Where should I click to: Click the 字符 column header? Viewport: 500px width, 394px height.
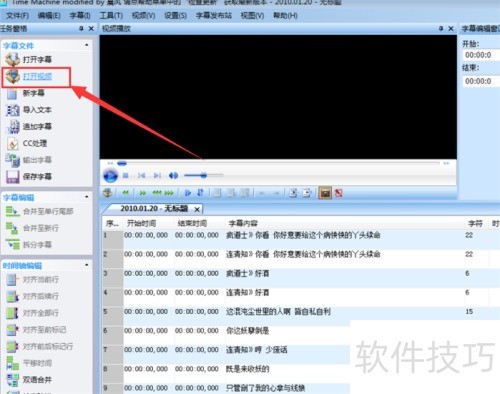click(x=475, y=223)
